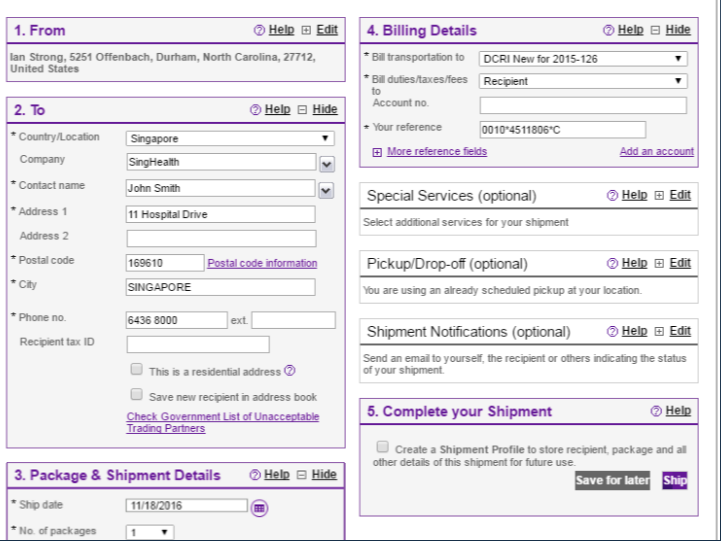Tick the Create a Shipment Profile checkbox

coord(383,447)
